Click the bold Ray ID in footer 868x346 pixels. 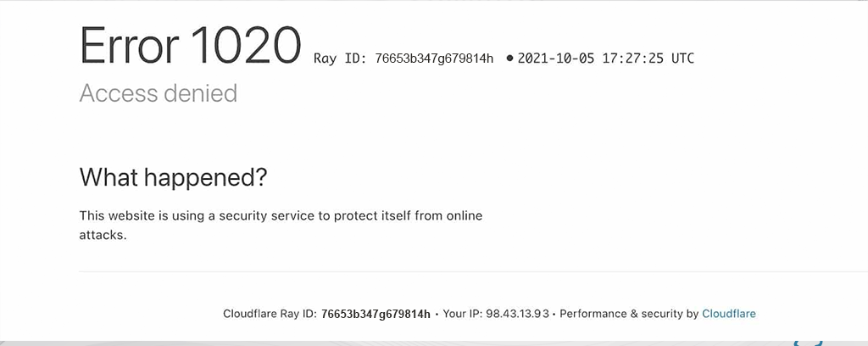click(x=376, y=314)
